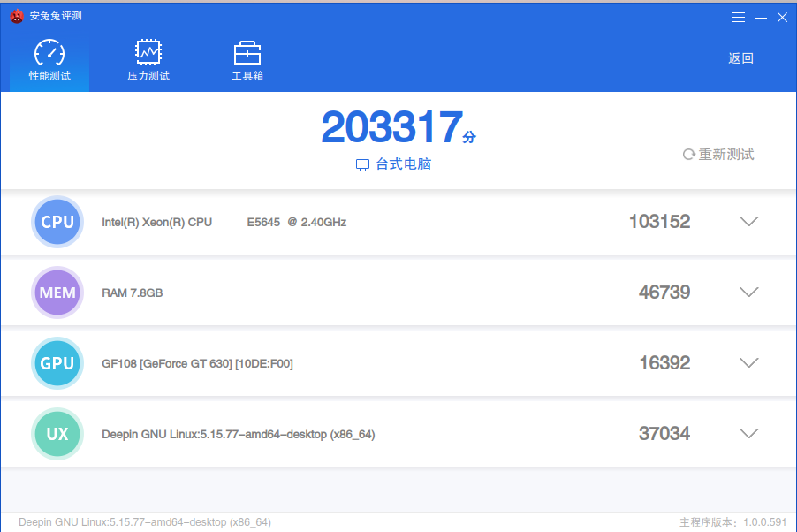Click the purple MEM circular badge
The width and height of the screenshot is (797, 532).
pos(57,293)
